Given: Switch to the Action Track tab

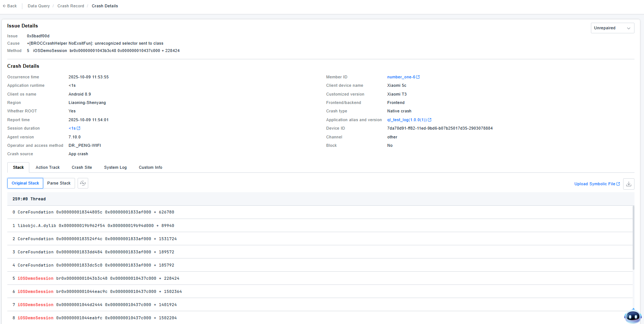Looking at the screenshot, I should click(x=48, y=168).
